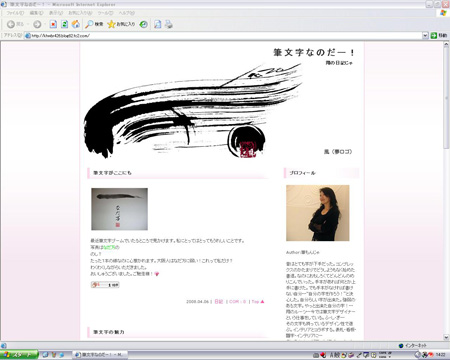Image resolution: width=450 pixels, height=360 pixels.
Task: Jump to top via Top ▲ link
Action: click(x=258, y=301)
